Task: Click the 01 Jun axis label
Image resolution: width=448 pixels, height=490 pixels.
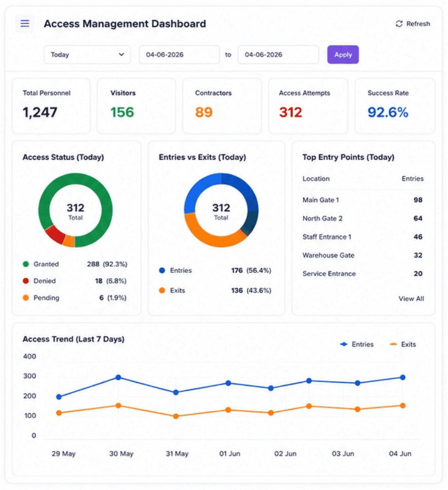Action: 230,453
